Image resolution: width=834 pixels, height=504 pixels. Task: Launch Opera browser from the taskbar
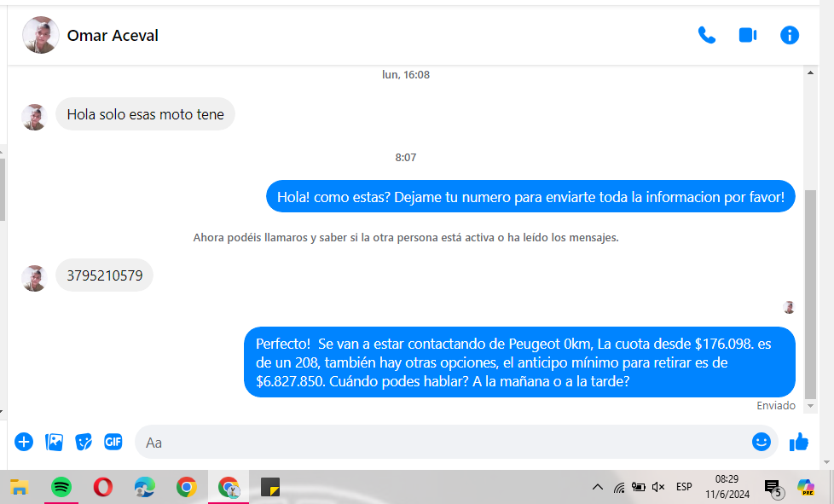coord(103,487)
